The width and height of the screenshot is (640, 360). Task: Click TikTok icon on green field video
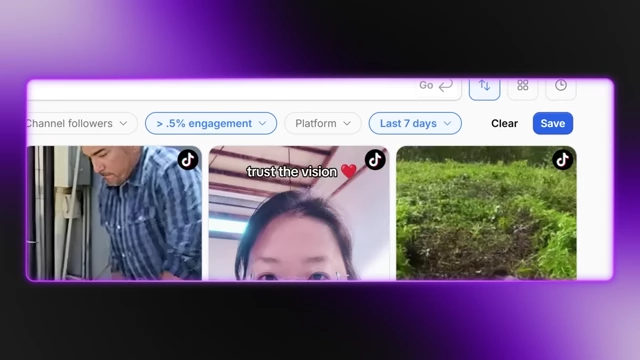(562, 160)
